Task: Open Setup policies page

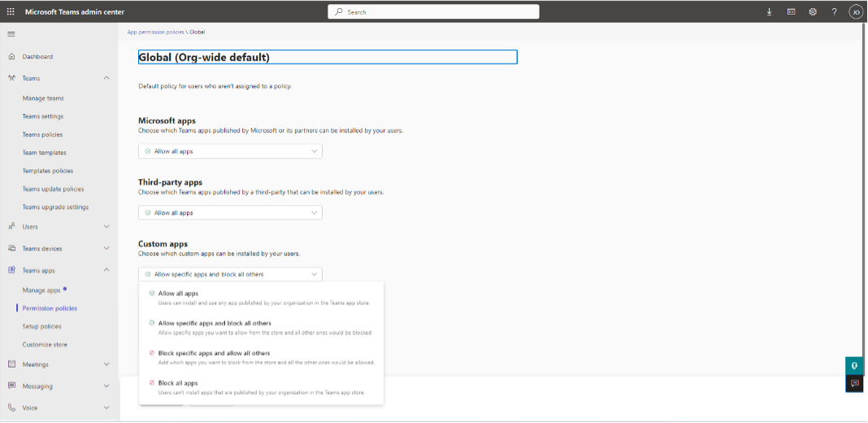Action: (42, 326)
